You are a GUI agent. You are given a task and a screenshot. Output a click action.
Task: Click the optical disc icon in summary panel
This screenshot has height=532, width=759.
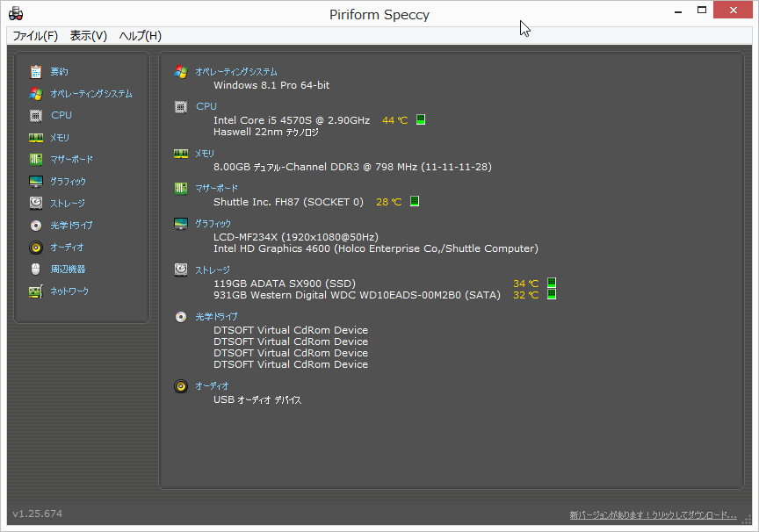181,317
